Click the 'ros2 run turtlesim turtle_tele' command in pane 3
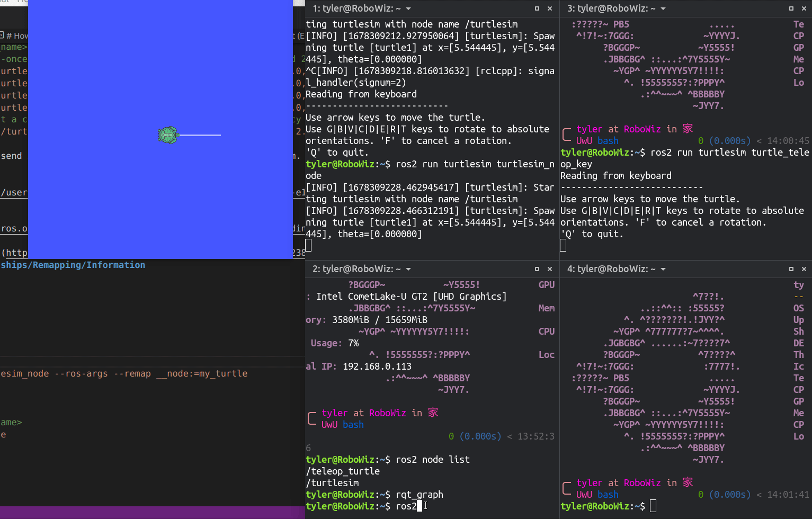812x519 pixels. coord(730,153)
